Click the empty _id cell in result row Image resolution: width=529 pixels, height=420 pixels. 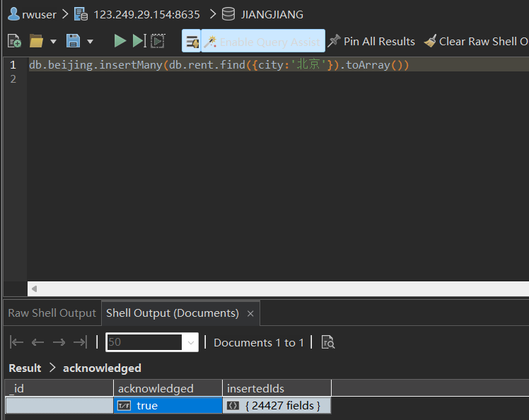(59, 405)
